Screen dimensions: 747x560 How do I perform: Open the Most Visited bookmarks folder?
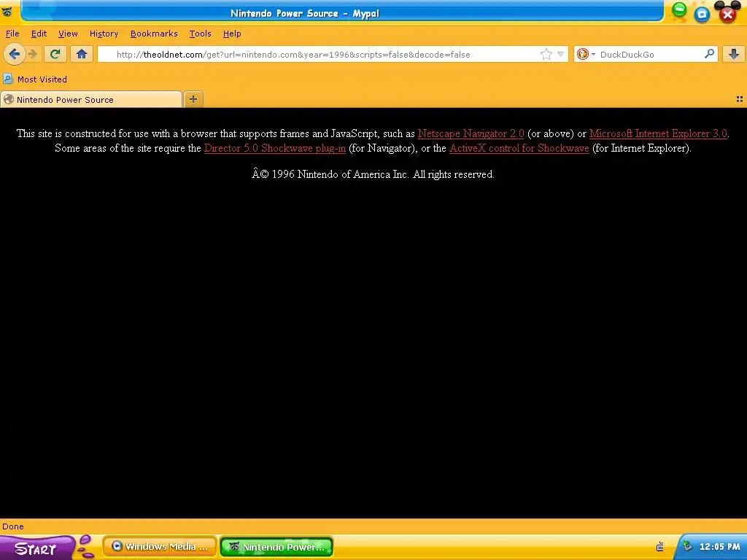(x=35, y=79)
